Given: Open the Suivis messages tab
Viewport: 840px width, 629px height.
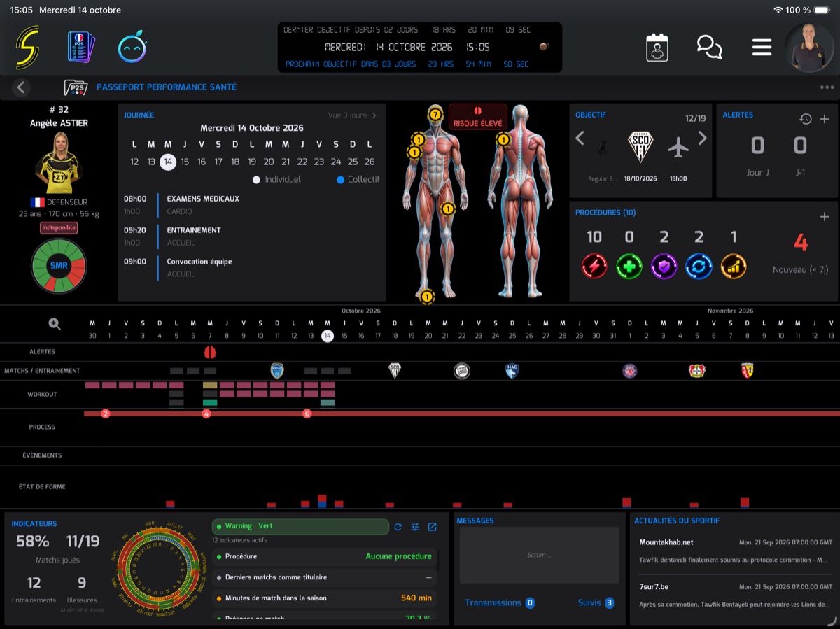Looking at the screenshot, I should coord(596,602).
